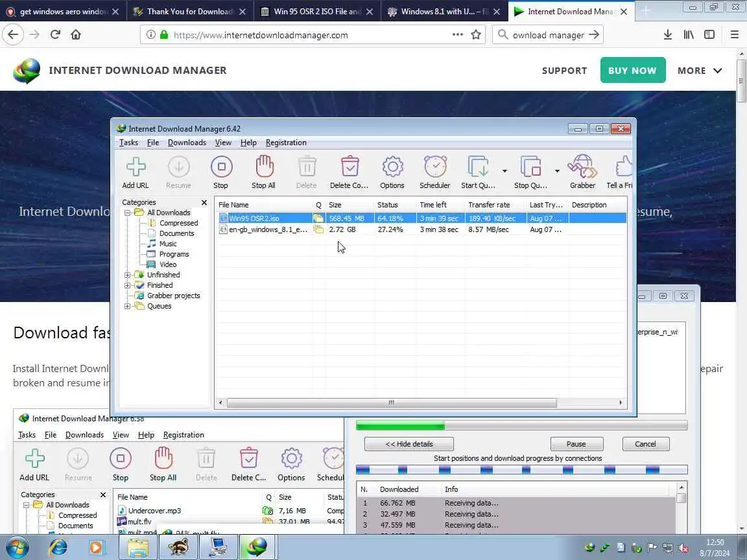Sort by File Name column header
This screenshot has height=560, width=747.
click(264, 205)
